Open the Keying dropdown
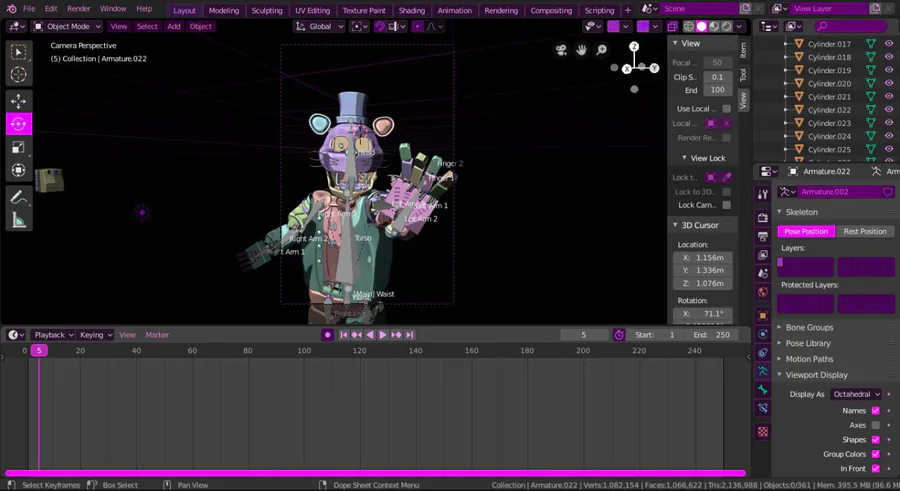The width and height of the screenshot is (900, 491). tap(95, 335)
